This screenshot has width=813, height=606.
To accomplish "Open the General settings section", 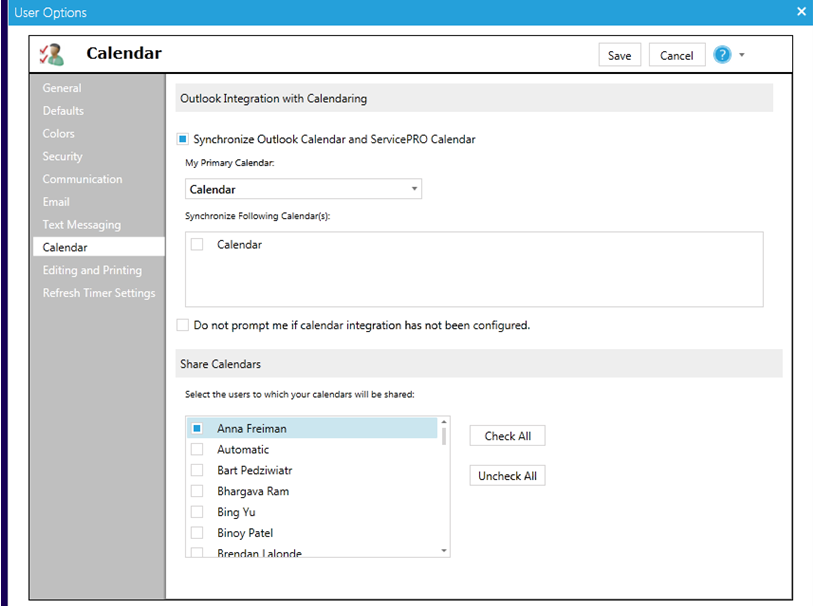I will (62, 87).
